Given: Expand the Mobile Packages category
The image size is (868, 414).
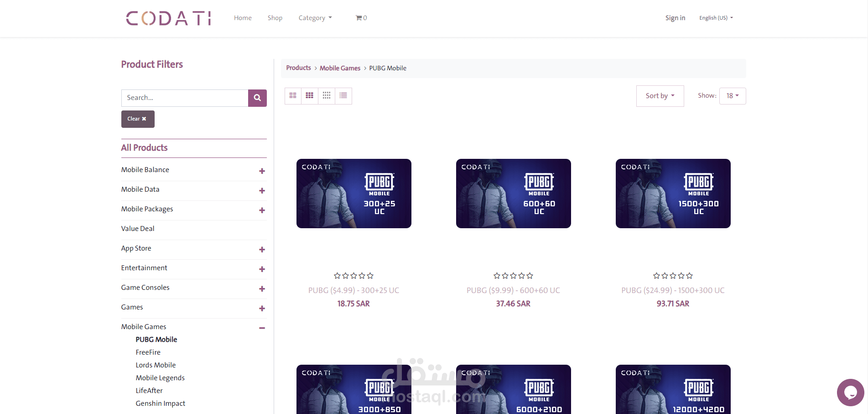Looking at the screenshot, I should click(x=262, y=210).
